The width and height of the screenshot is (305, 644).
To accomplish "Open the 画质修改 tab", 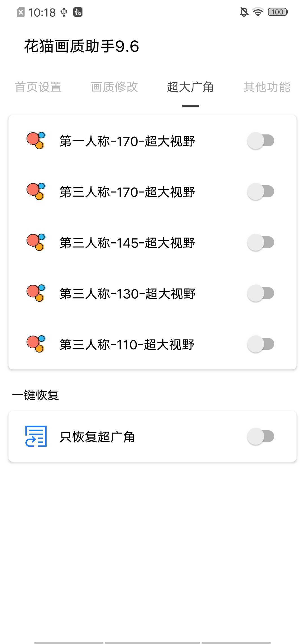I will click(114, 87).
